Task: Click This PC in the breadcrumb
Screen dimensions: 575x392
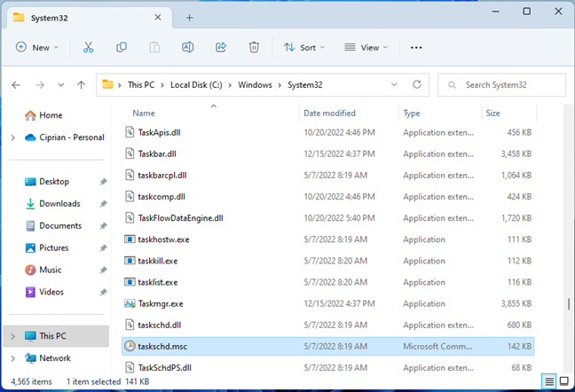Action: click(141, 85)
